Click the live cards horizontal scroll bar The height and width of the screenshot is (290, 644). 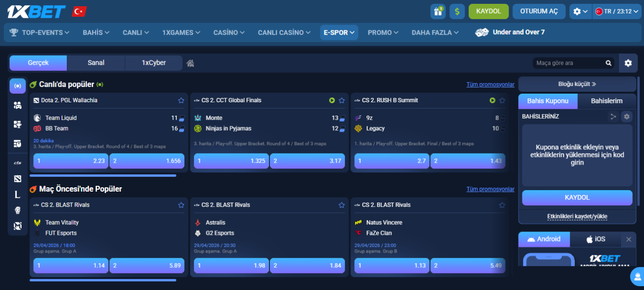point(103,176)
